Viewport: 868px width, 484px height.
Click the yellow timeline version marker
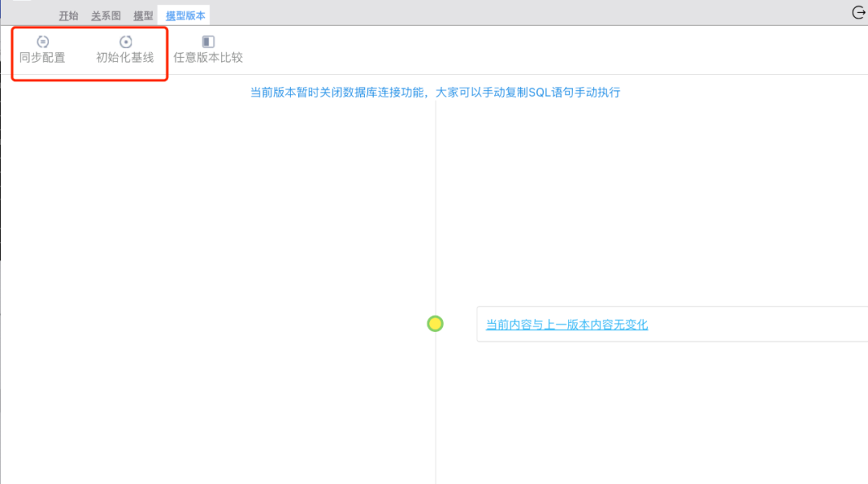click(435, 324)
